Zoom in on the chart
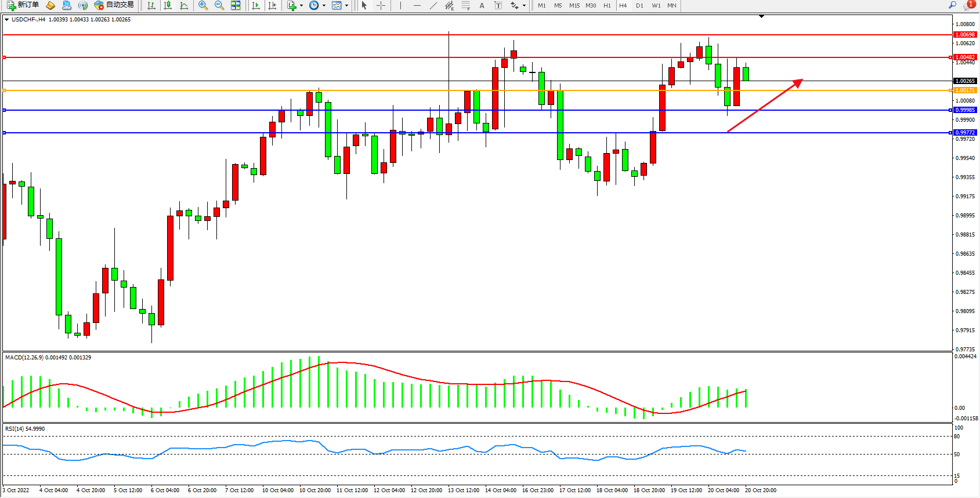980x498 pixels. click(x=202, y=5)
